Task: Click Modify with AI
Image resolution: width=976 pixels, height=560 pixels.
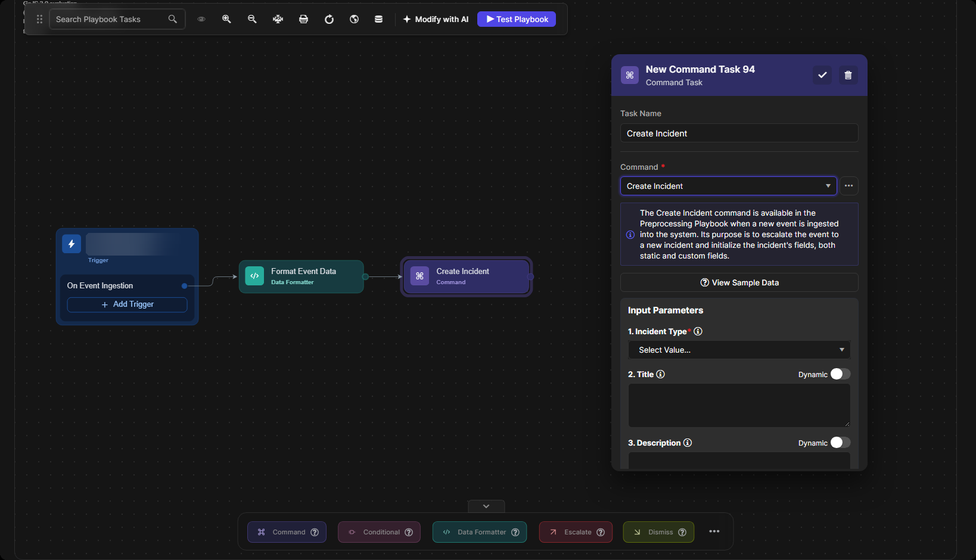Action: click(x=436, y=19)
